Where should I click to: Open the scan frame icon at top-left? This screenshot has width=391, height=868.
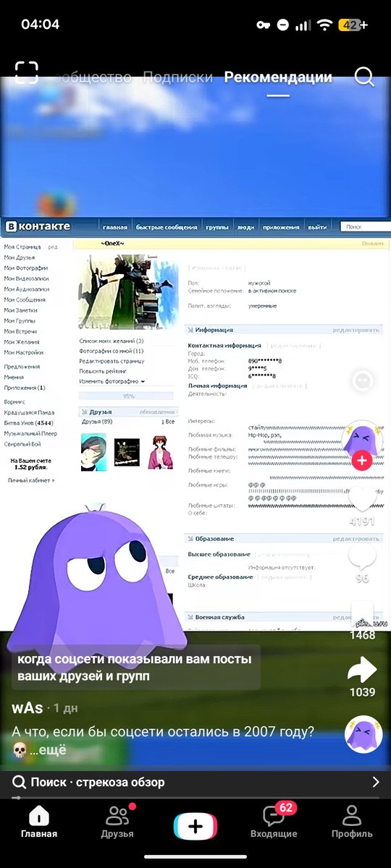click(x=26, y=73)
